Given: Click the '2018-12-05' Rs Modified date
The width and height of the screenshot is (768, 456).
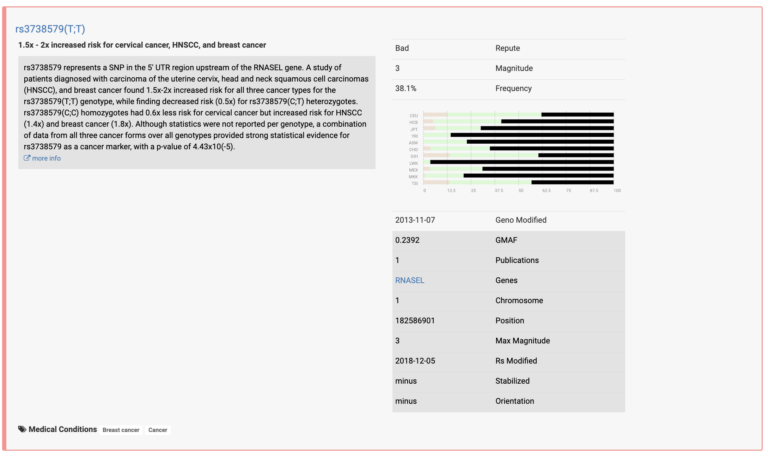Looking at the screenshot, I should 415,360.
